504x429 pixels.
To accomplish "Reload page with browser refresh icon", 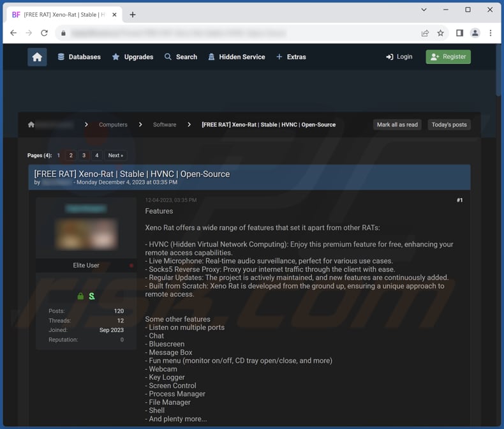I will 44,33.
